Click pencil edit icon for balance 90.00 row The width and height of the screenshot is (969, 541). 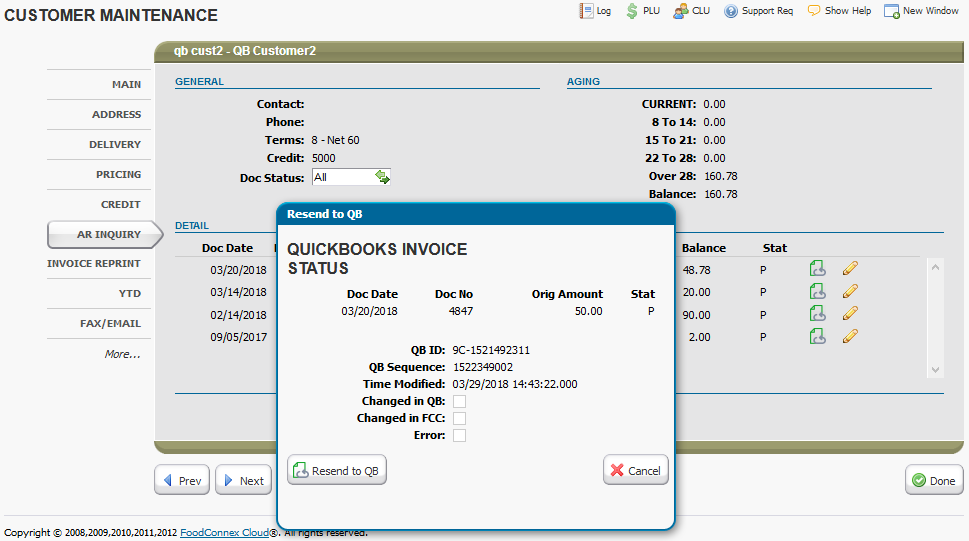(x=850, y=313)
